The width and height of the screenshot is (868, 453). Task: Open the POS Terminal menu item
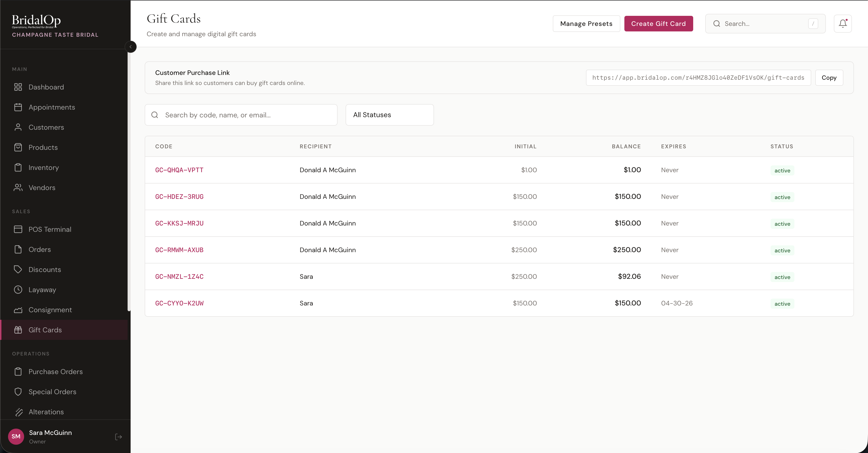click(x=50, y=229)
